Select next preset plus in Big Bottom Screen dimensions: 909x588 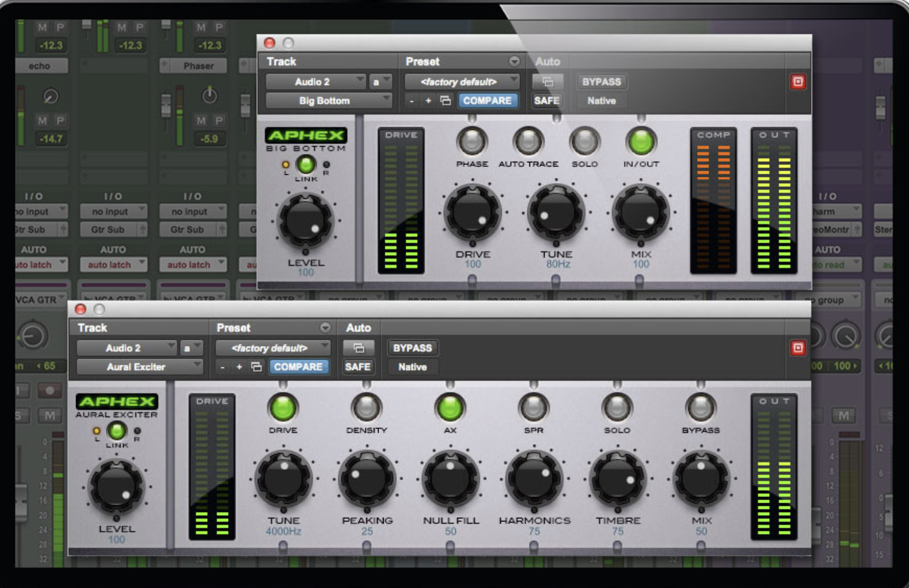(428, 101)
